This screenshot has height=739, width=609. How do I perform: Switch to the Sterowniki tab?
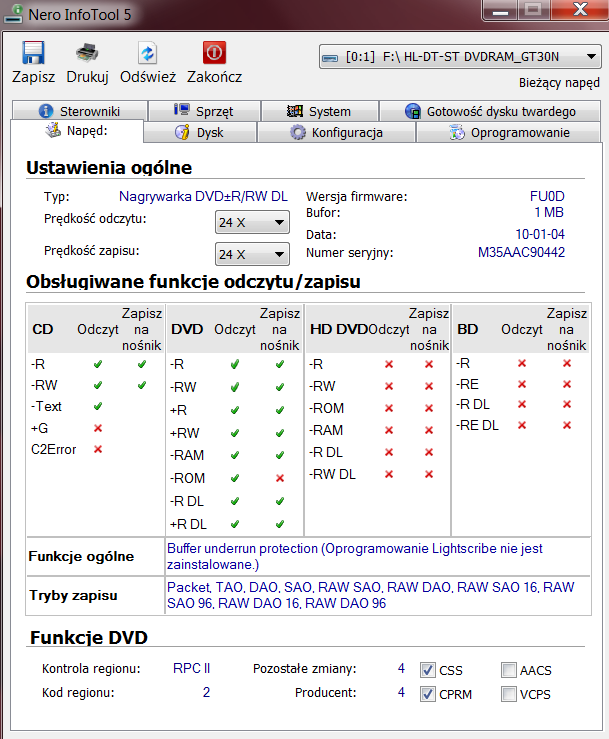pos(80,111)
